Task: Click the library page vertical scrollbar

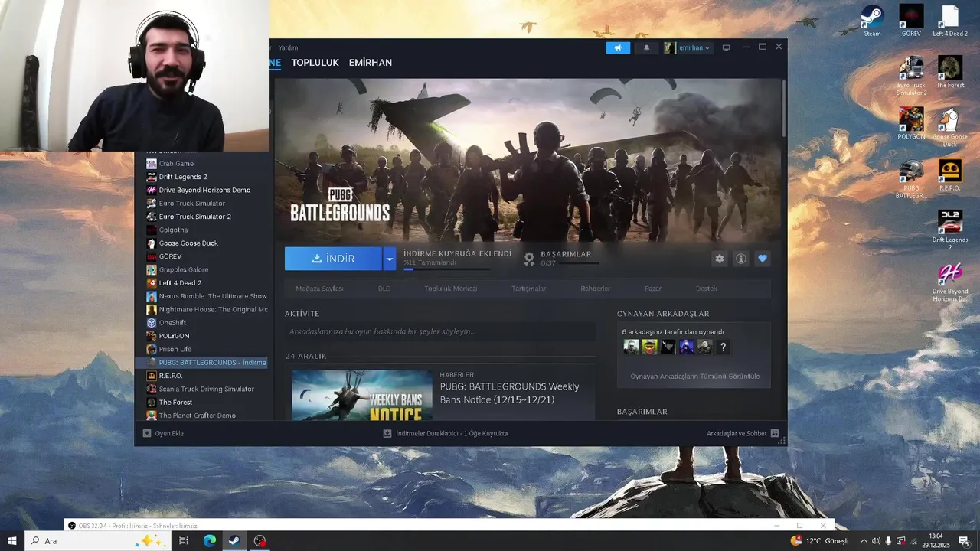Action: [783, 107]
